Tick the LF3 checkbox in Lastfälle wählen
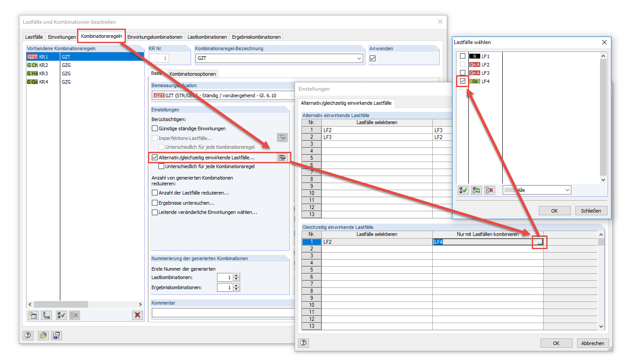Viewport: 633px width, 364px height. 462,73
